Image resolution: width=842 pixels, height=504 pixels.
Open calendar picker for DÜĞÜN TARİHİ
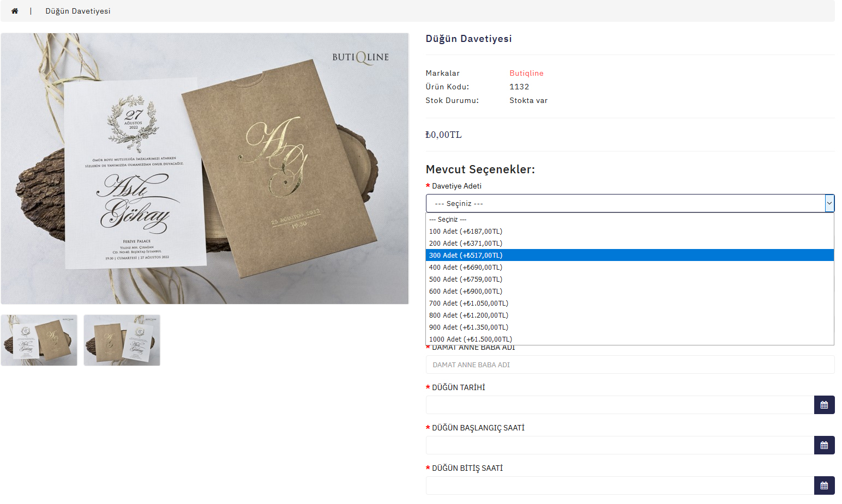tap(824, 405)
